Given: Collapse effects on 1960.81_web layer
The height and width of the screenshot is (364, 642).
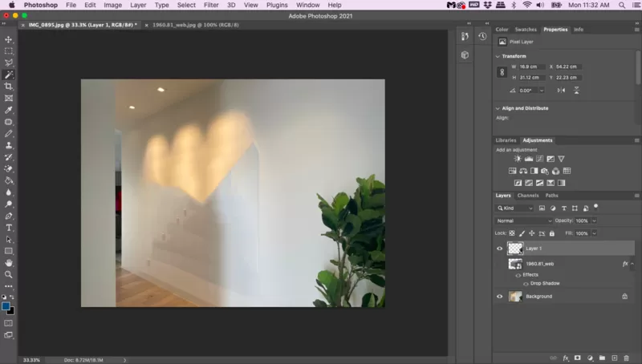Looking at the screenshot, I should pyautogui.click(x=632, y=265).
